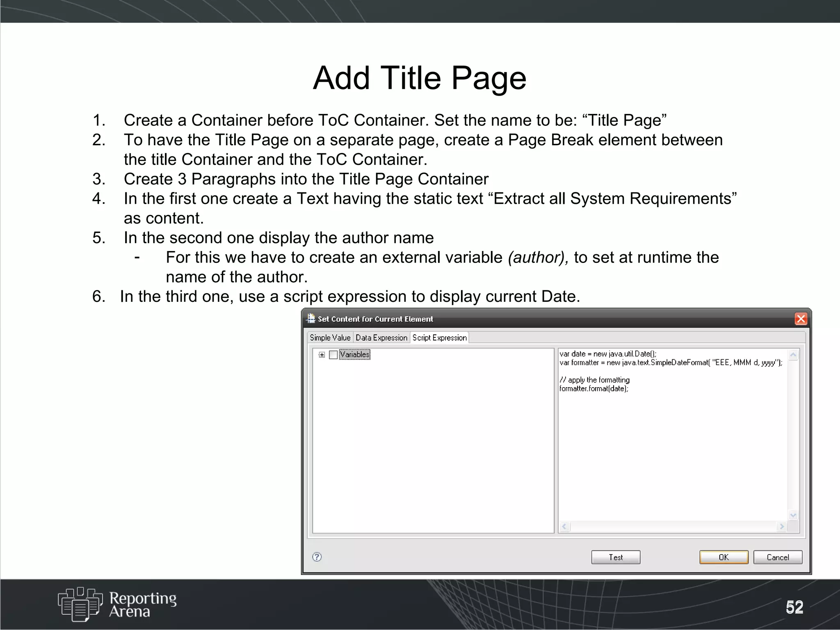Click the 'Add Title Page' heading
Screen dimensions: 840x630
pyautogui.click(x=420, y=78)
